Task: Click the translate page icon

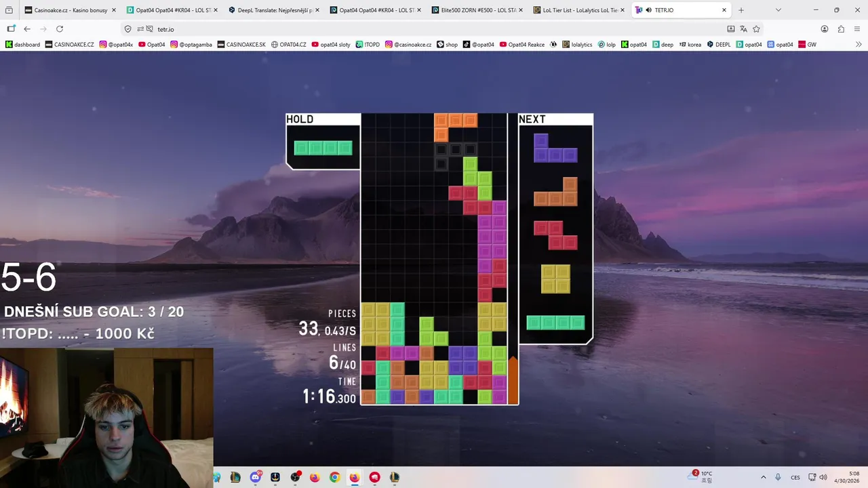Action: [743, 29]
